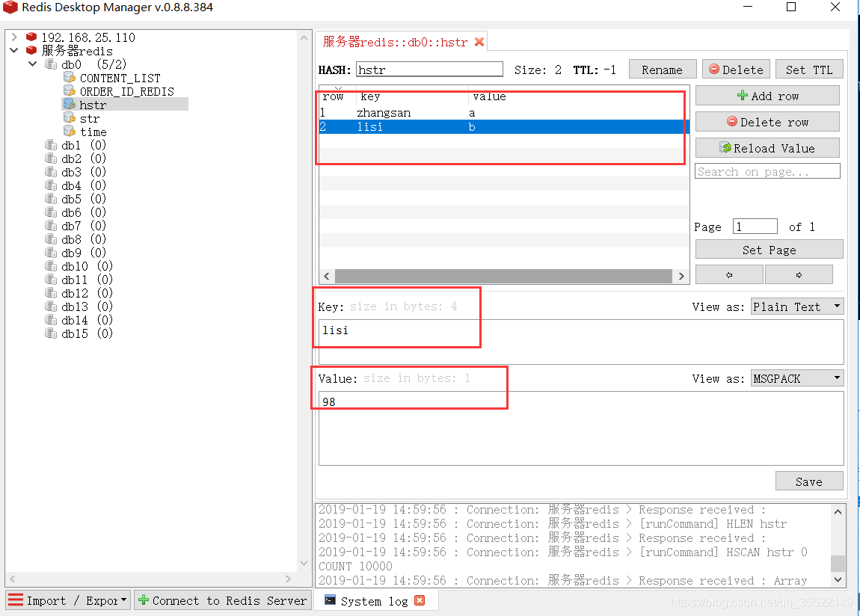This screenshot has width=860, height=616.
Task: Close the 服务器redis::db0::hstr tab
Action: tap(479, 42)
